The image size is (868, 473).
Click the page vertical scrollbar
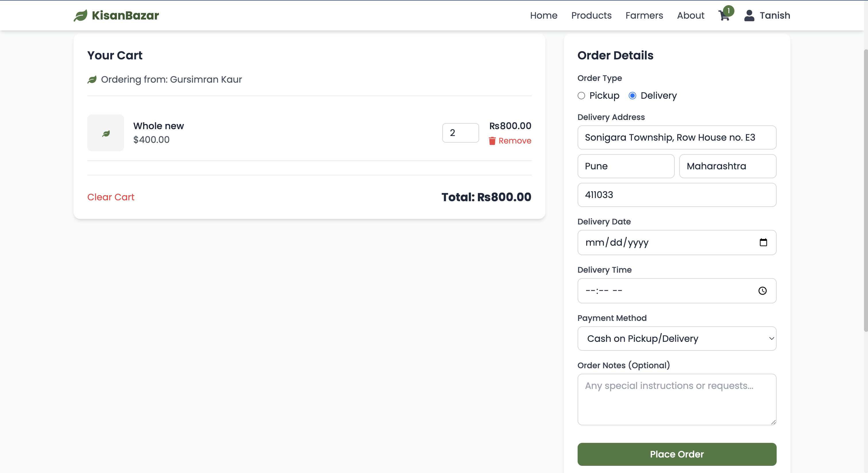pos(865,190)
